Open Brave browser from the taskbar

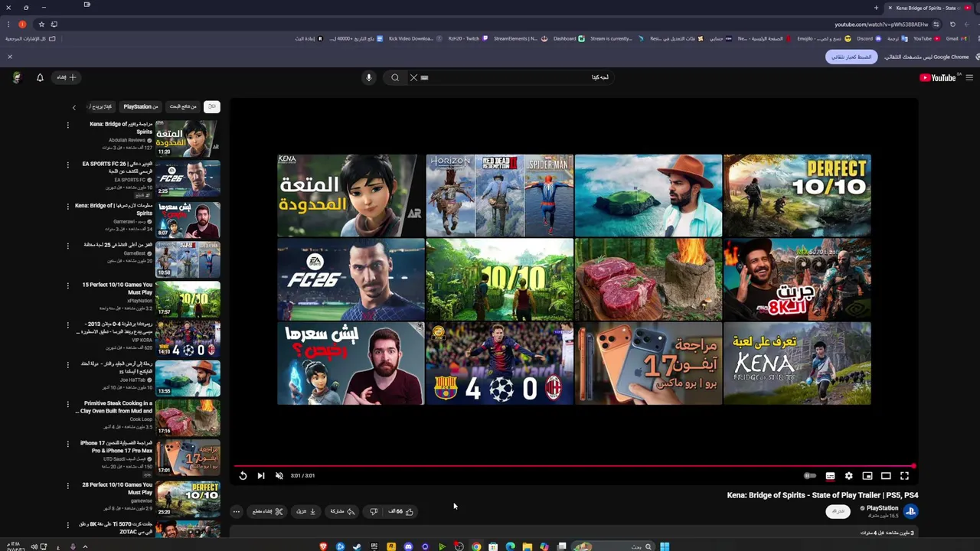pyautogui.click(x=323, y=546)
